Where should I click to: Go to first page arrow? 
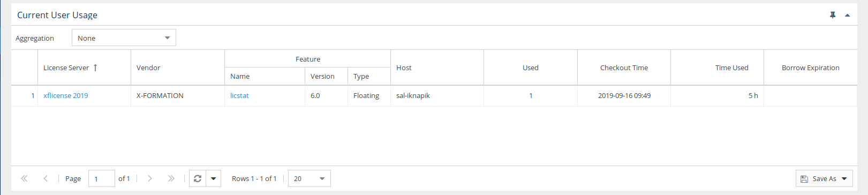[x=24, y=178]
